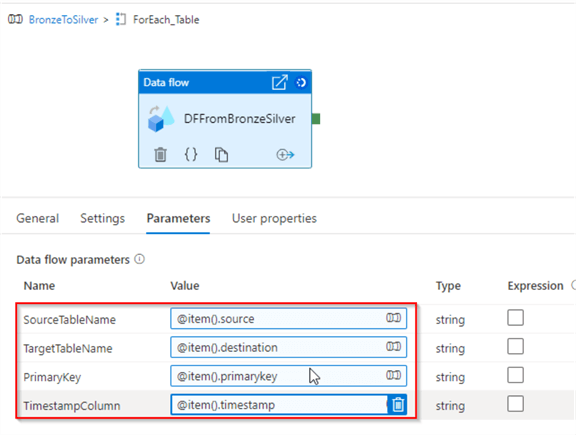This screenshot has width=576, height=435.
Task: Select the Parameters tab
Action: click(x=178, y=218)
